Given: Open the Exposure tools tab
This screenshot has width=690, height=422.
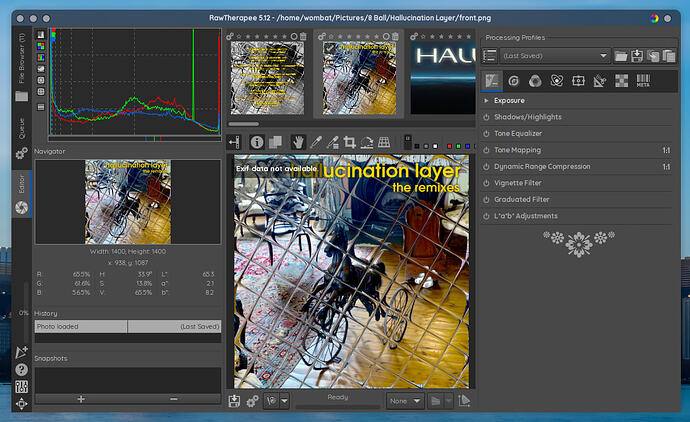Looking at the screenshot, I should 492,81.
